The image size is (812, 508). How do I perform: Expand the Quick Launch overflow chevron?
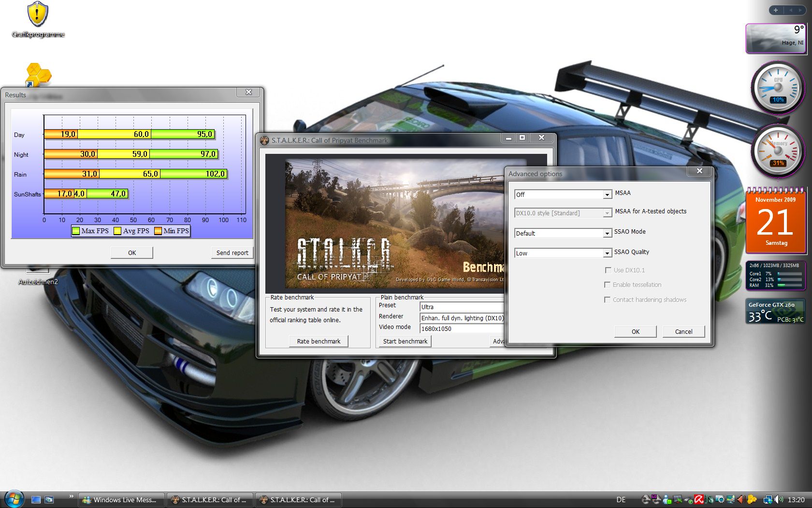tap(72, 496)
